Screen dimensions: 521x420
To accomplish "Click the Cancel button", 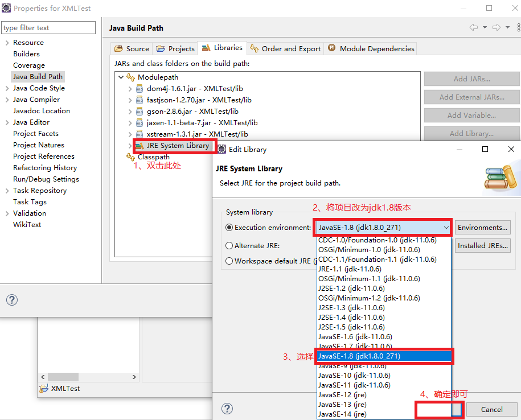I will (492, 409).
